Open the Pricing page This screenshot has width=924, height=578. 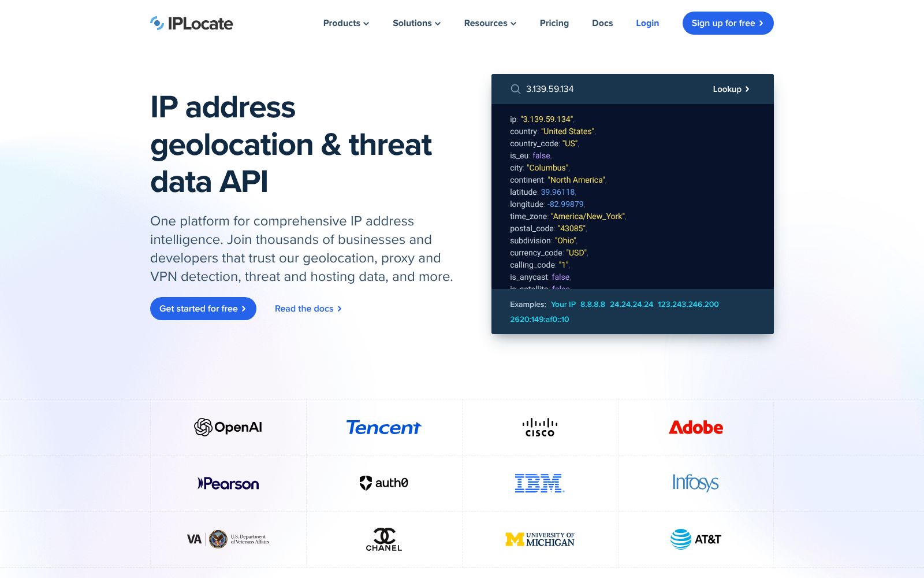pos(554,23)
